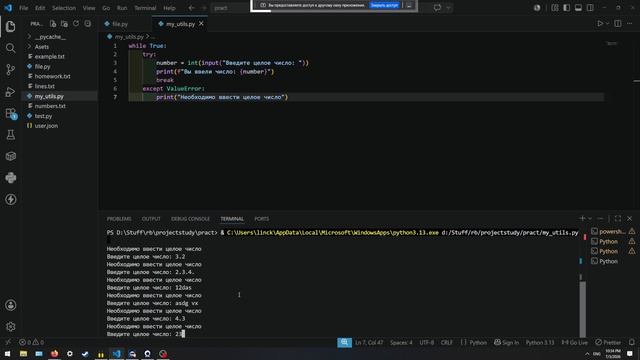Viewport: 640px width, 360px height.
Task: Open the File menu
Action: click(24, 8)
